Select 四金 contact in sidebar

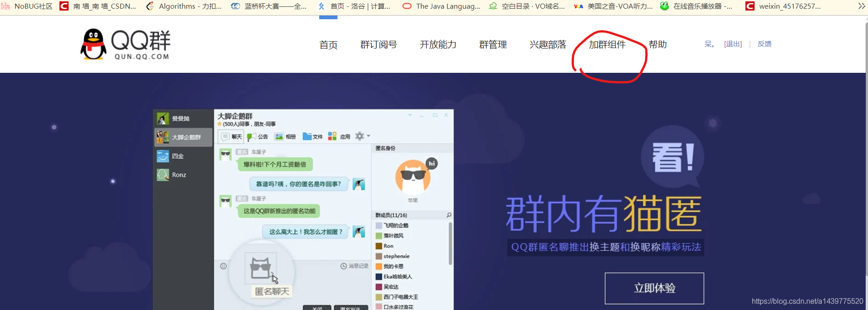(x=183, y=156)
